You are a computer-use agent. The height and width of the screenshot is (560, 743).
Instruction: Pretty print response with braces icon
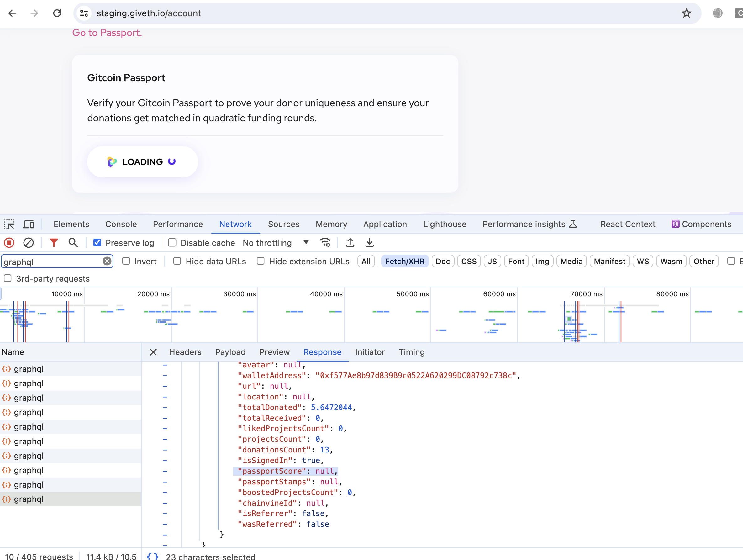152,556
